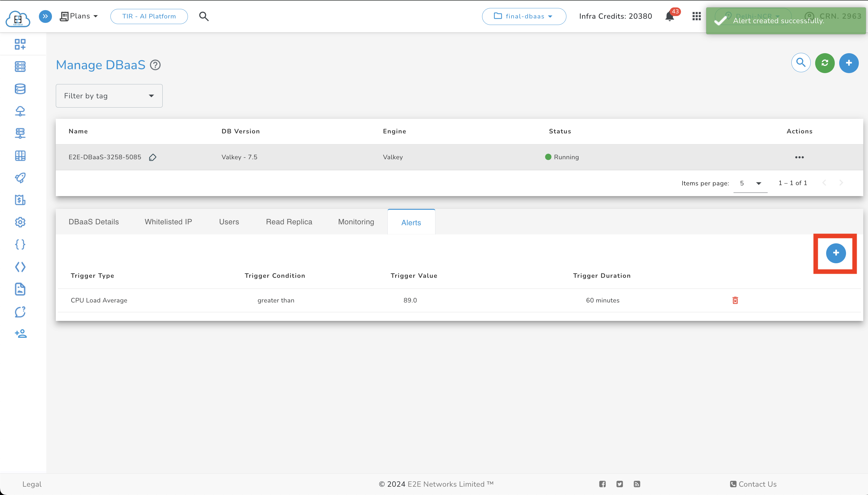Go to next page arrow
868x495 pixels.
pos(841,183)
